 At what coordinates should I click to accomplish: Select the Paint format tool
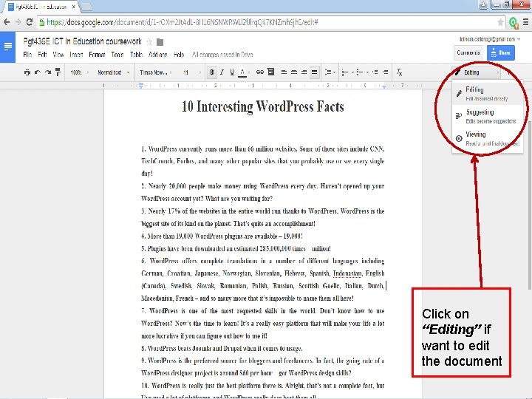(x=58, y=72)
